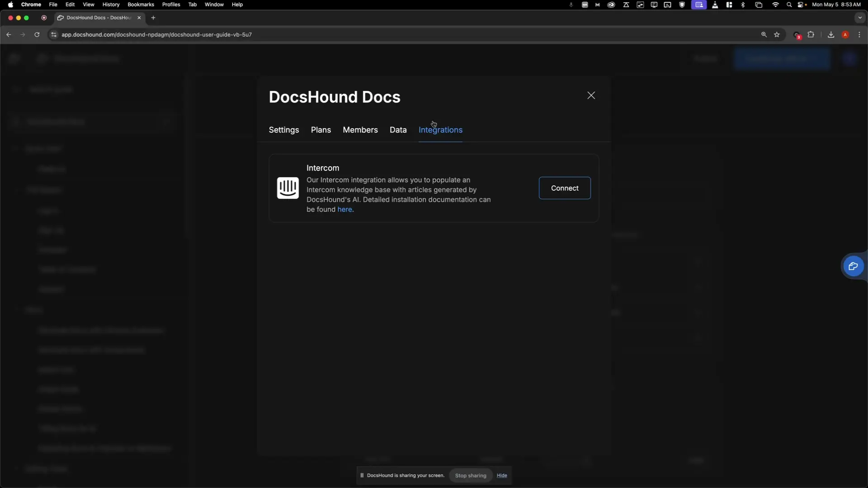Viewport: 868px width, 488px height.
Task: Open the Intercom installation docs 'here' link
Action: tap(344, 210)
